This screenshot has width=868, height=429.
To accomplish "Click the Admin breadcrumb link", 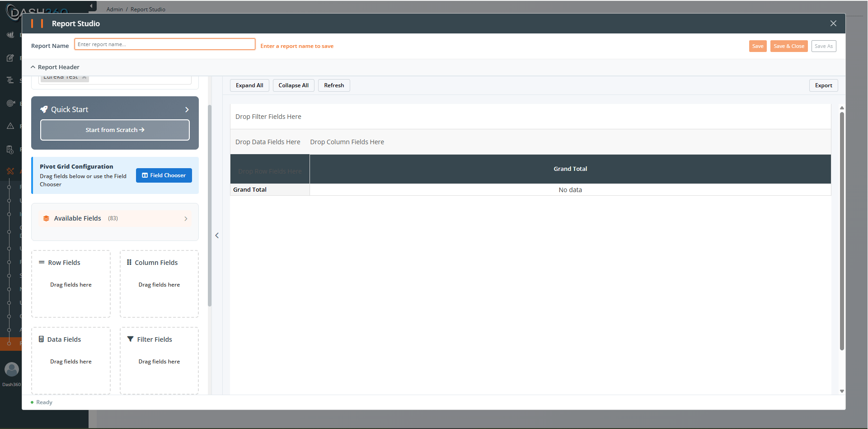I will (x=115, y=9).
